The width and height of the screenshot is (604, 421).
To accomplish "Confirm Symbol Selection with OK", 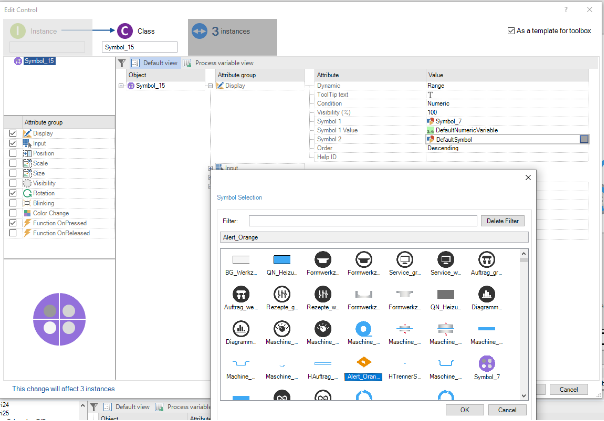I will [x=465, y=410].
